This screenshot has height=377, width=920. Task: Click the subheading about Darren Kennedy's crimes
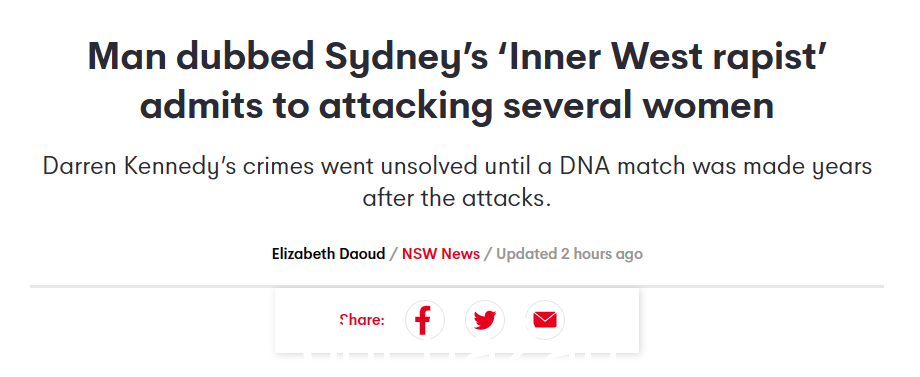tap(457, 182)
